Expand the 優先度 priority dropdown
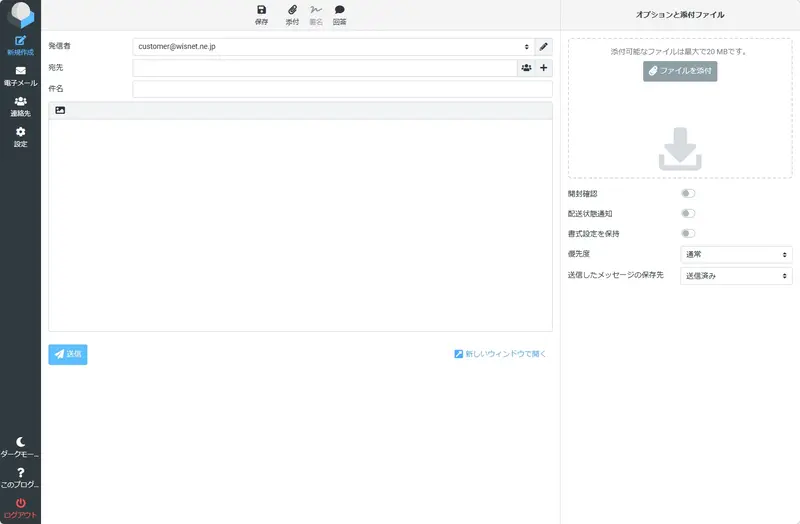Viewport: 800px width, 524px height. tap(736, 255)
